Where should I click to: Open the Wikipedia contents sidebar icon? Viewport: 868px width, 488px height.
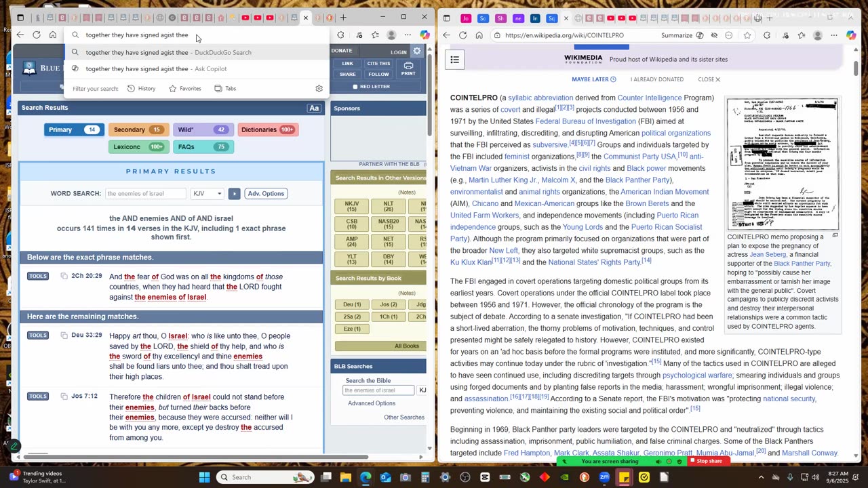454,60
